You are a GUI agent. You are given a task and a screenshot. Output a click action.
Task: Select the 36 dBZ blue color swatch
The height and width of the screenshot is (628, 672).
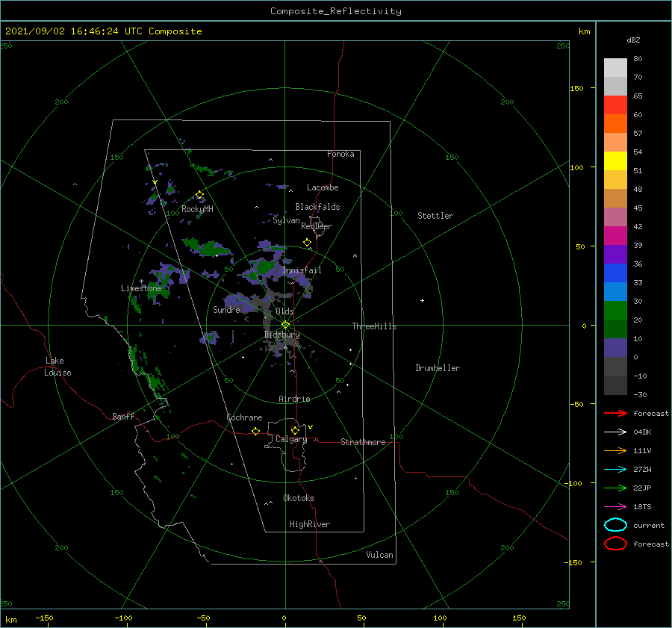tap(615, 273)
